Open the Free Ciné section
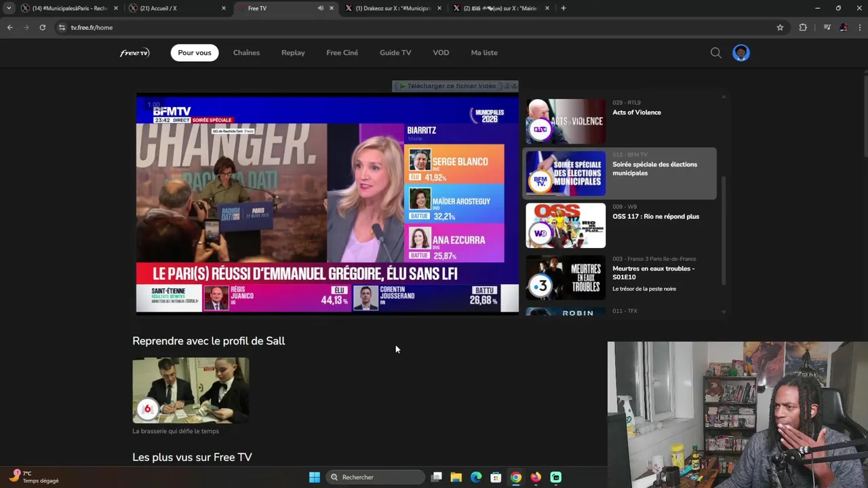 pyautogui.click(x=342, y=53)
